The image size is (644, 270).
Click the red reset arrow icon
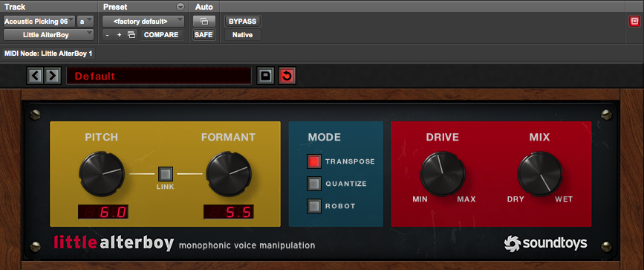point(287,76)
